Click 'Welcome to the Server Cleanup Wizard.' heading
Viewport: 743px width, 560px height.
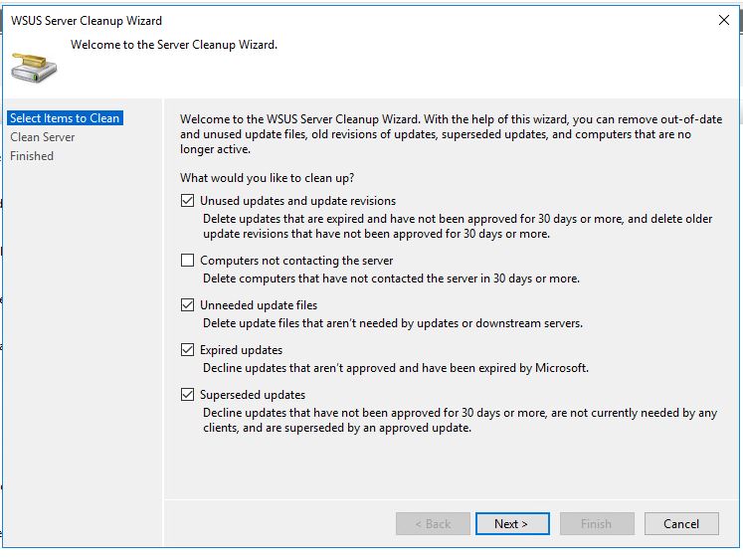pos(174,45)
